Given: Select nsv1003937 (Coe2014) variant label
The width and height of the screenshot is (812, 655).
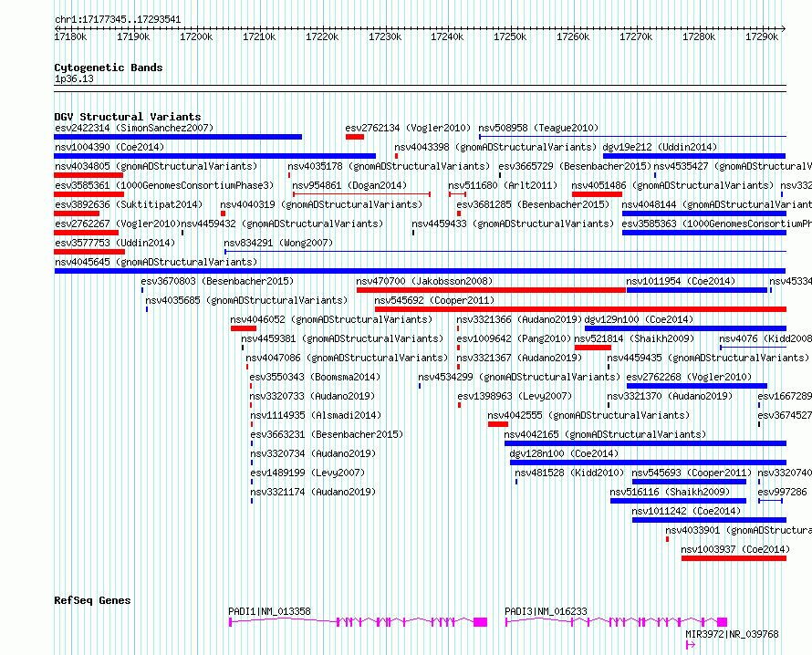Looking at the screenshot, I should 735,549.
